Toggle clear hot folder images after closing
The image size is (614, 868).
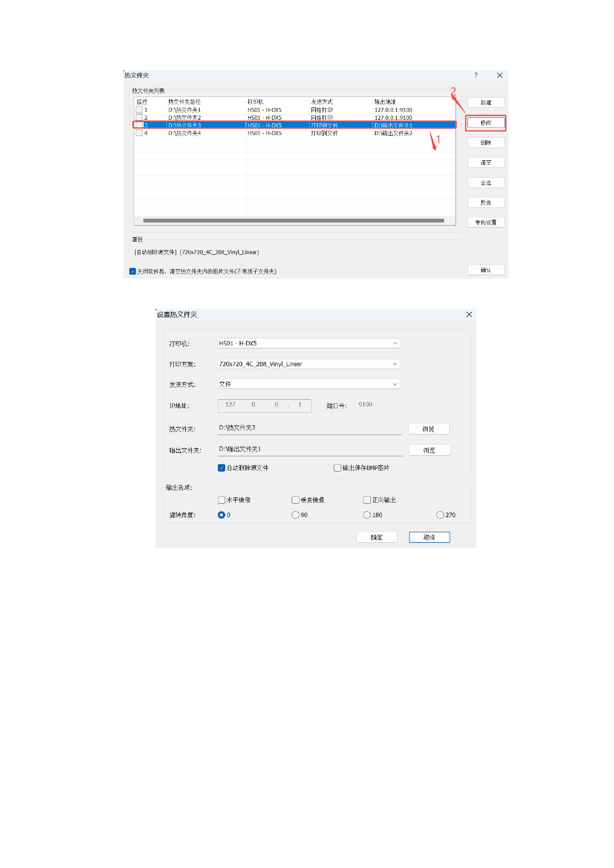[x=133, y=271]
